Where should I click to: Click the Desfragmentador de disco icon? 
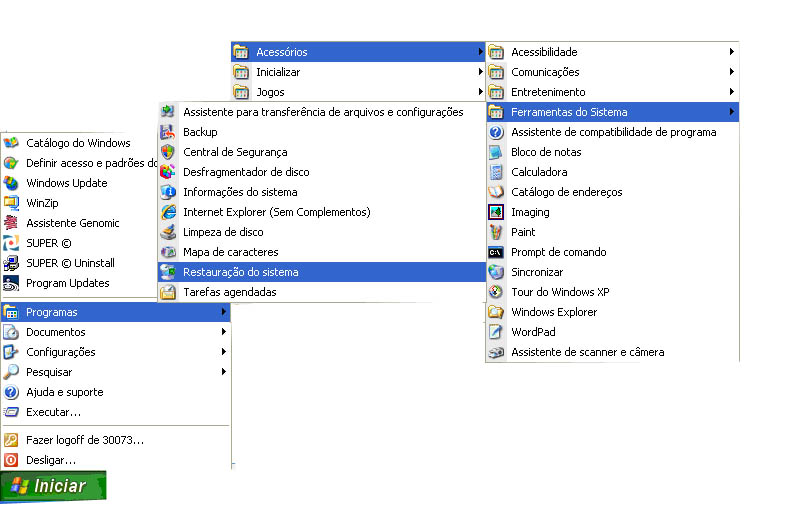[168, 172]
